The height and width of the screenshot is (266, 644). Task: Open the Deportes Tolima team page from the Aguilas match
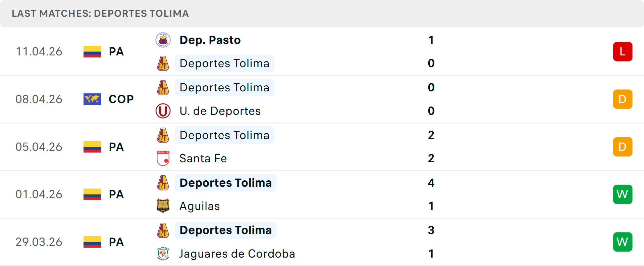[225, 183]
